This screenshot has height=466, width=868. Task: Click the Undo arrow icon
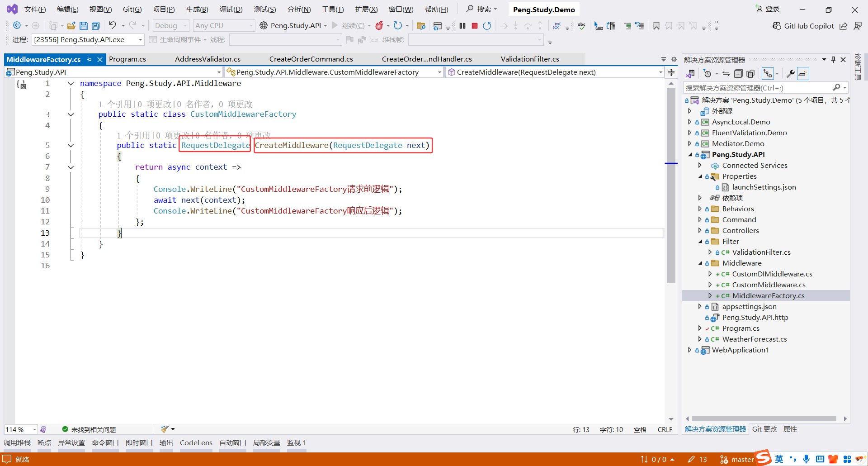[112, 25]
